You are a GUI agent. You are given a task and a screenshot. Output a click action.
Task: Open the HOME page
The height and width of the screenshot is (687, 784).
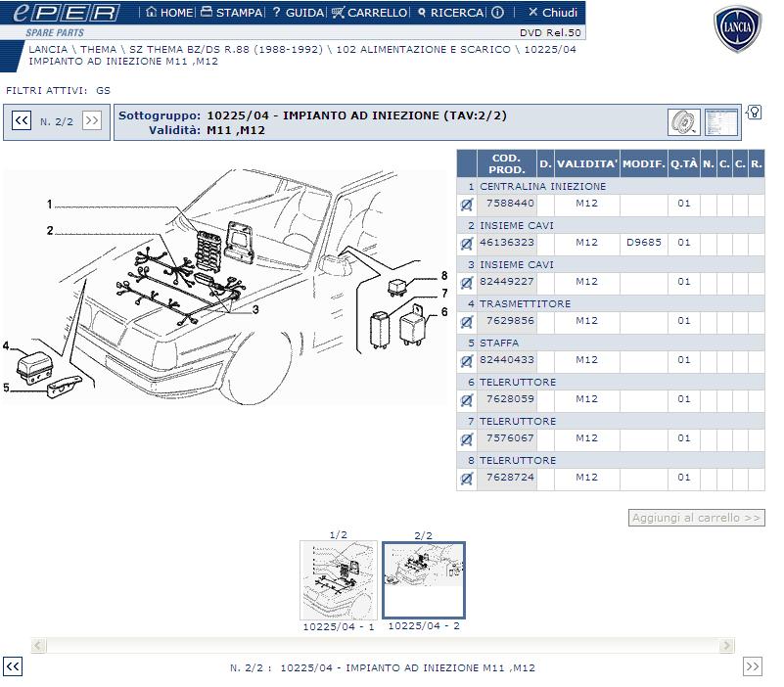pyautogui.click(x=169, y=12)
